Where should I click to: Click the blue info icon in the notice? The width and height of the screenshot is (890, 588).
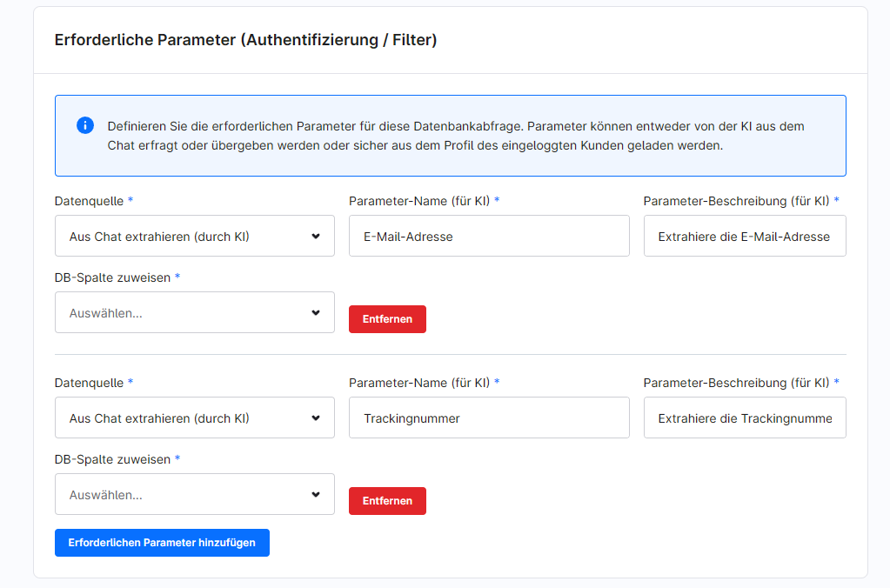coord(85,125)
